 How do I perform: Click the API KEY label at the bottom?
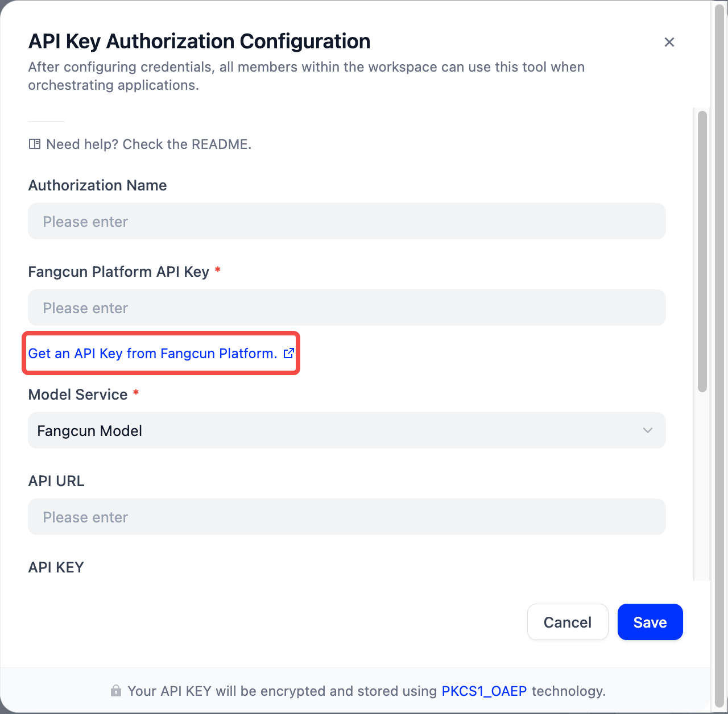(56, 567)
